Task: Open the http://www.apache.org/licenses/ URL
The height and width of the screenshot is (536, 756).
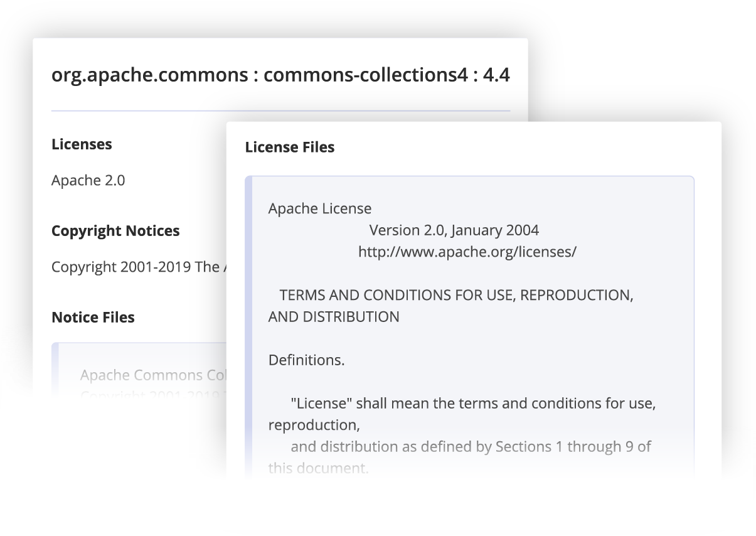Action: (x=467, y=252)
